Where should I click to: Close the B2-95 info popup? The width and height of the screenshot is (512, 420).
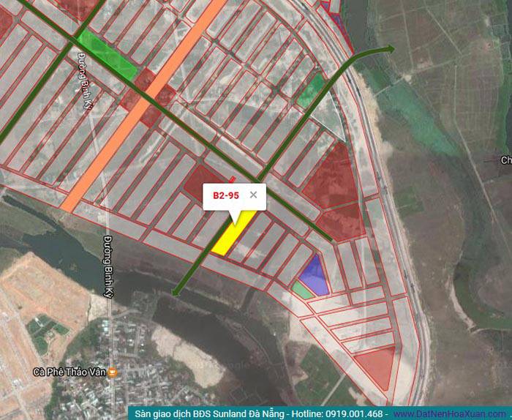(x=253, y=195)
